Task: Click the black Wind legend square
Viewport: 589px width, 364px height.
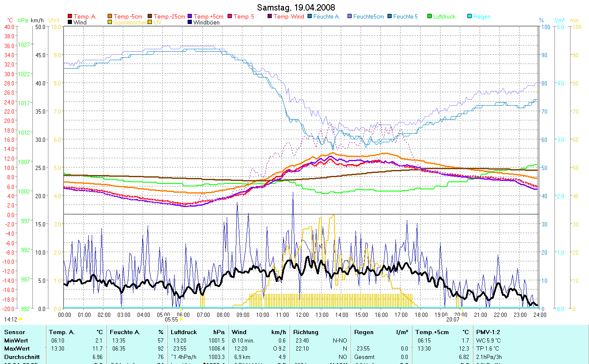Action: (x=70, y=22)
